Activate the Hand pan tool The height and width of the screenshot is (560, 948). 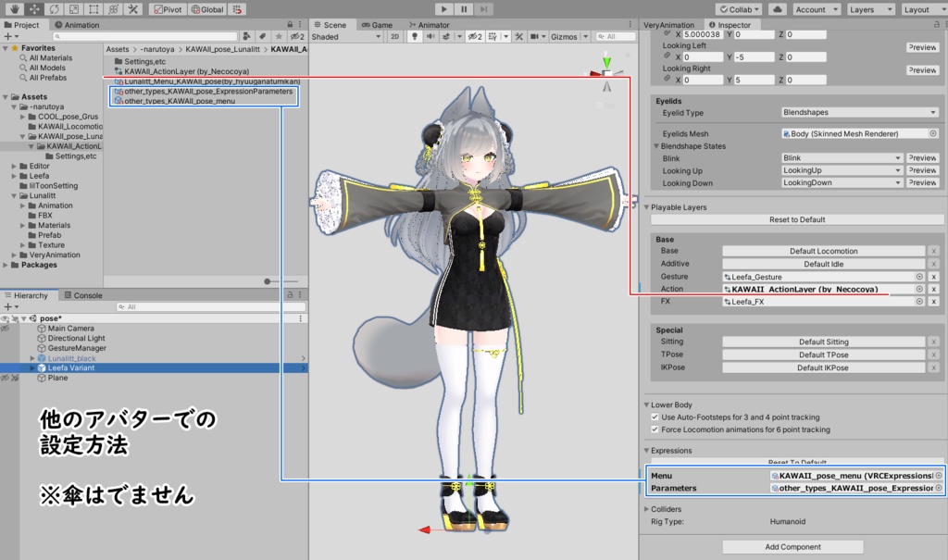pyautogui.click(x=16, y=9)
